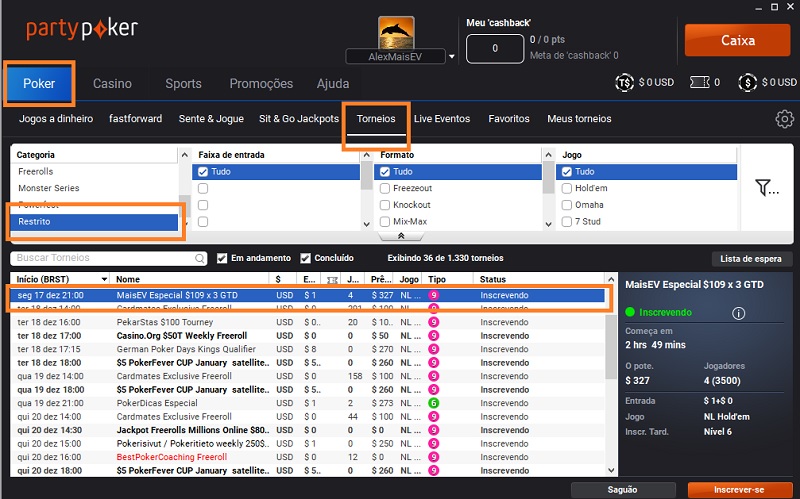Select the MaisEV Especial $109 x 3 GTD row
The width and height of the screenshot is (800, 499).
(307, 295)
